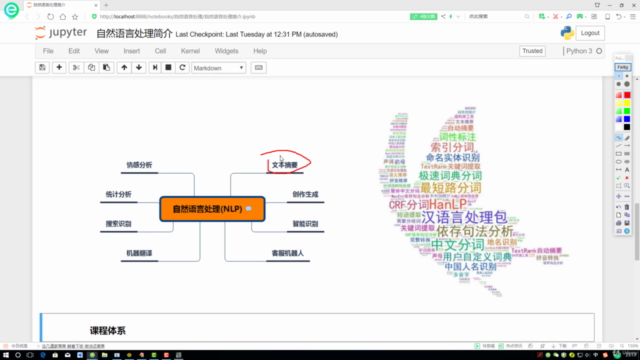Paste cells below using the toolbar icon
The height and width of the screenshot is (360, 640).
pos(107,68)
